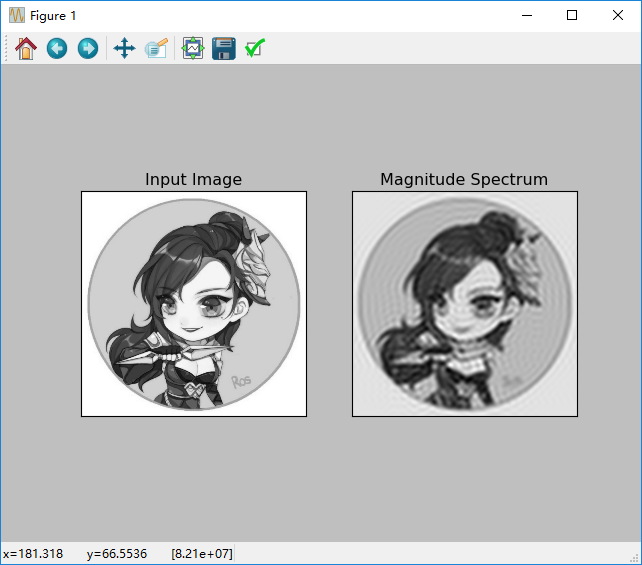Click the window resize grip
This screenshot has width=642, height=565.
tap(634, 558)
